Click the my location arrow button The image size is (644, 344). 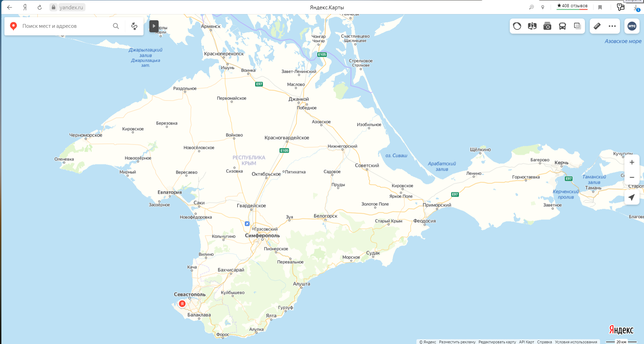coord(632,197)
